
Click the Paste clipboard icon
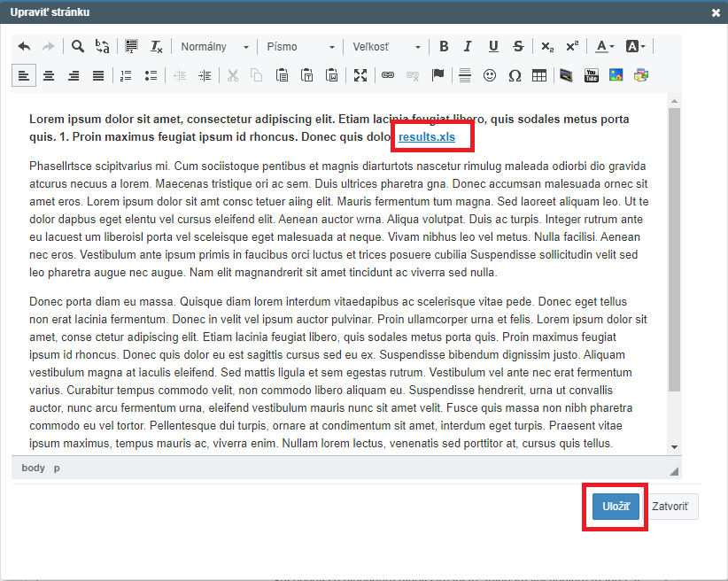[x=282, y=75]
